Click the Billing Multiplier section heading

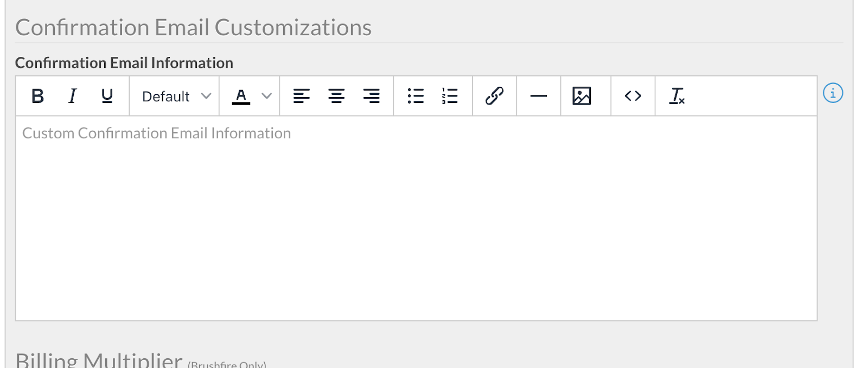coord(99,360)
